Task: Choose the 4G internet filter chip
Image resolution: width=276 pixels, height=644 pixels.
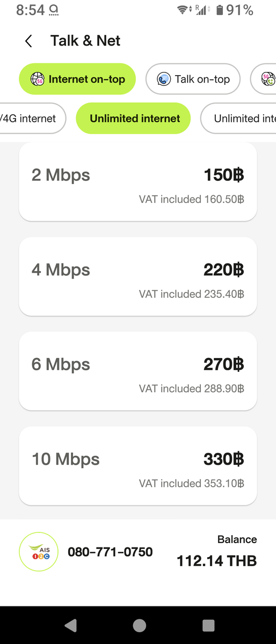Action: (x=31, y=118)
